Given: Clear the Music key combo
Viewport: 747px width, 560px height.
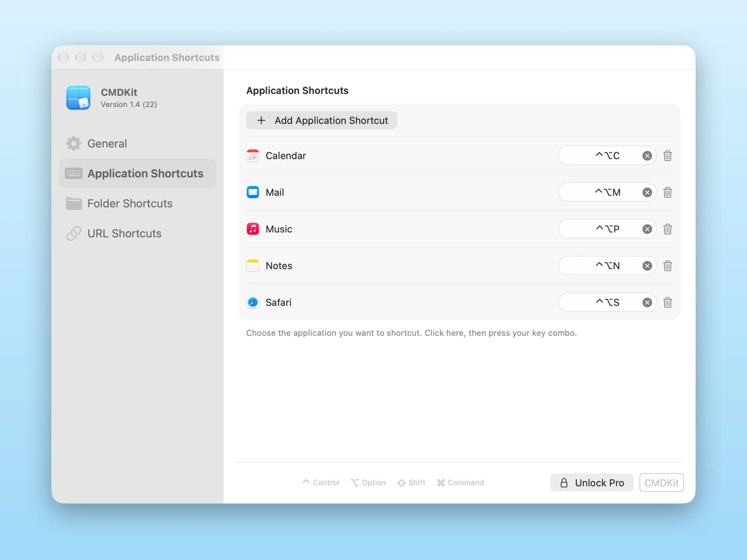Looking at the screenshot, I should tap(647, 229).
